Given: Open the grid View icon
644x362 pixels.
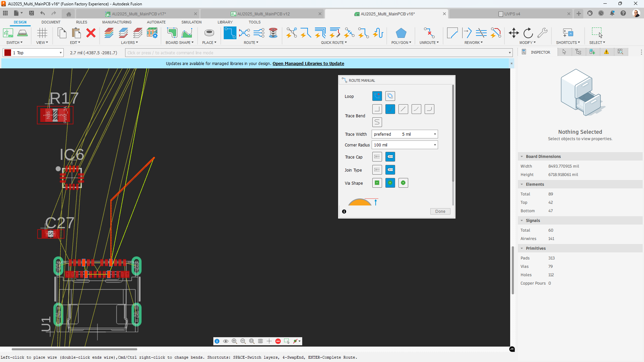Looking at the screenshot, I should [x=42, y=33].
